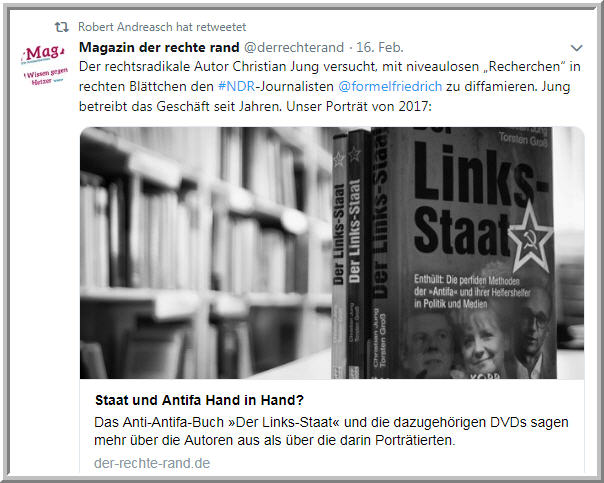
Task: Click the star emblem on the book cover
Action: [x=531, y=241]
